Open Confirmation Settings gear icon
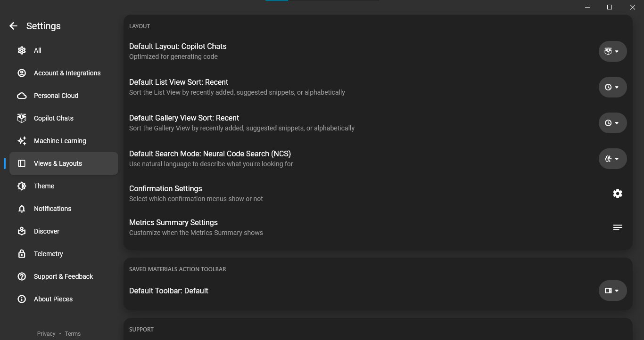Screen dimensions: 644x340 tap(617, 194)
